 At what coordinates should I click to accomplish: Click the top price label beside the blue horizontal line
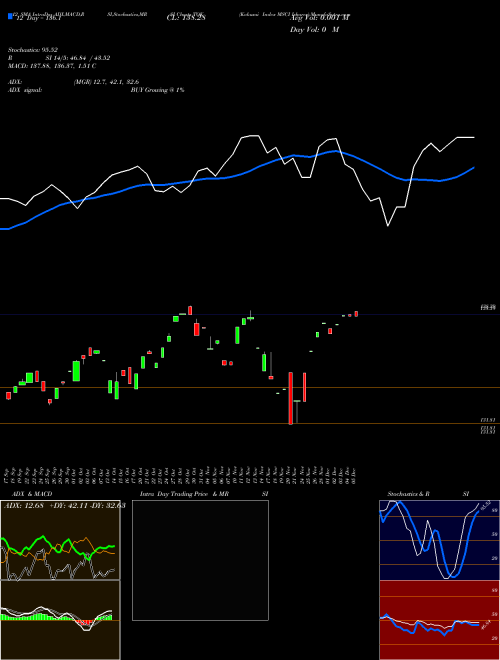point(488,308)
